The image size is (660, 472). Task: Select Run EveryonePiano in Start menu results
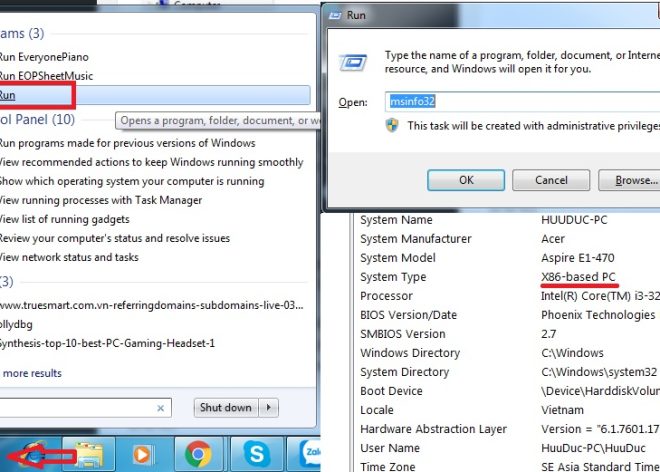coord(44,57)
